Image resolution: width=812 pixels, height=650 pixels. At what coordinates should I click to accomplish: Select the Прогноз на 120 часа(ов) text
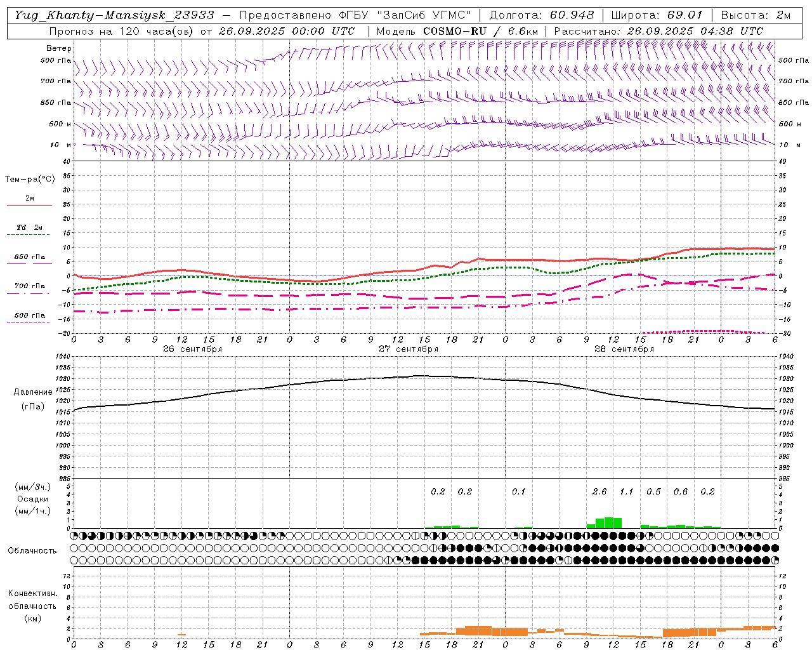tap(122, 31)
